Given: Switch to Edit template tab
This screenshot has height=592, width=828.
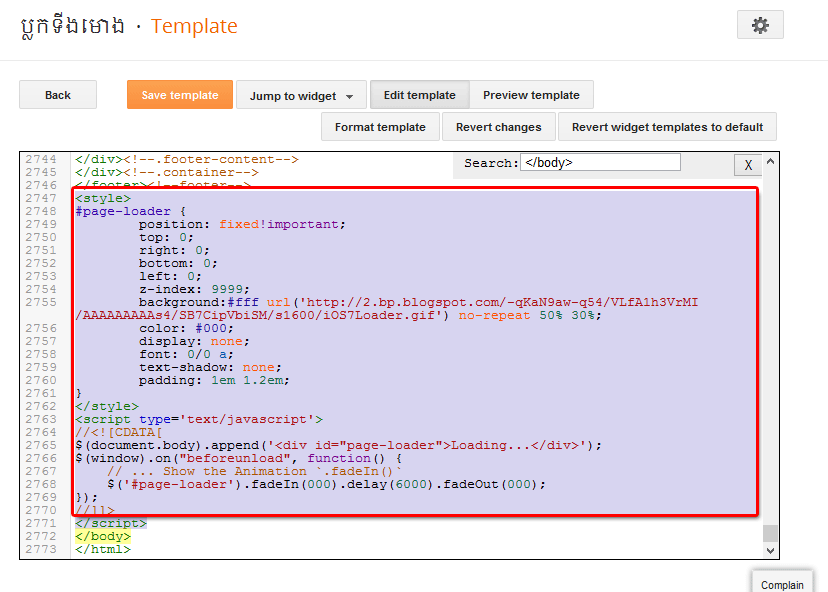Looking at the screenshot, I should [x=419, y=95].
